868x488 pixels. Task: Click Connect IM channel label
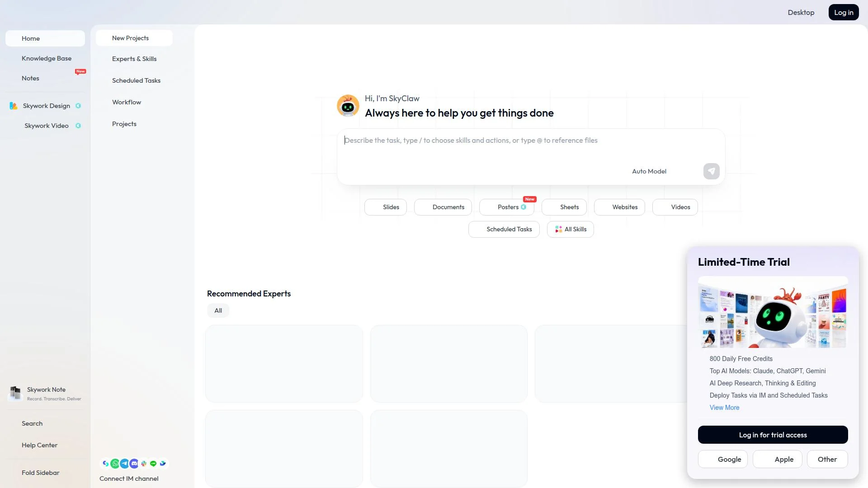point(129,479)
